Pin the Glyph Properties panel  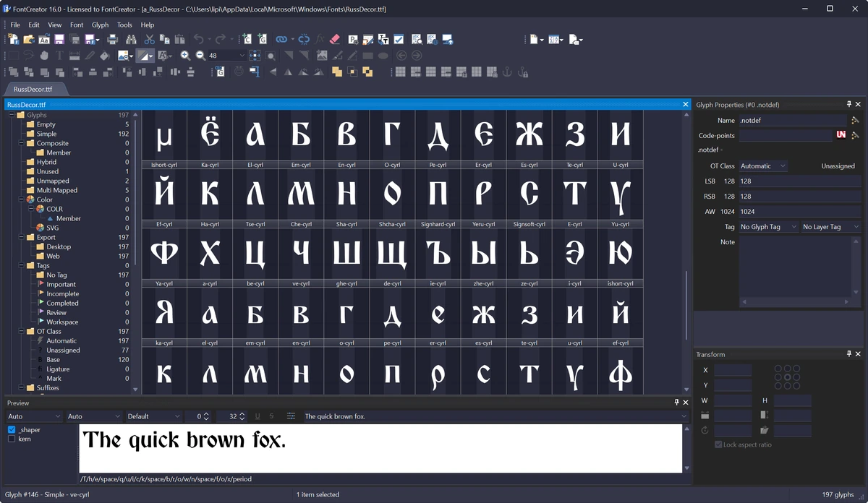849,105
